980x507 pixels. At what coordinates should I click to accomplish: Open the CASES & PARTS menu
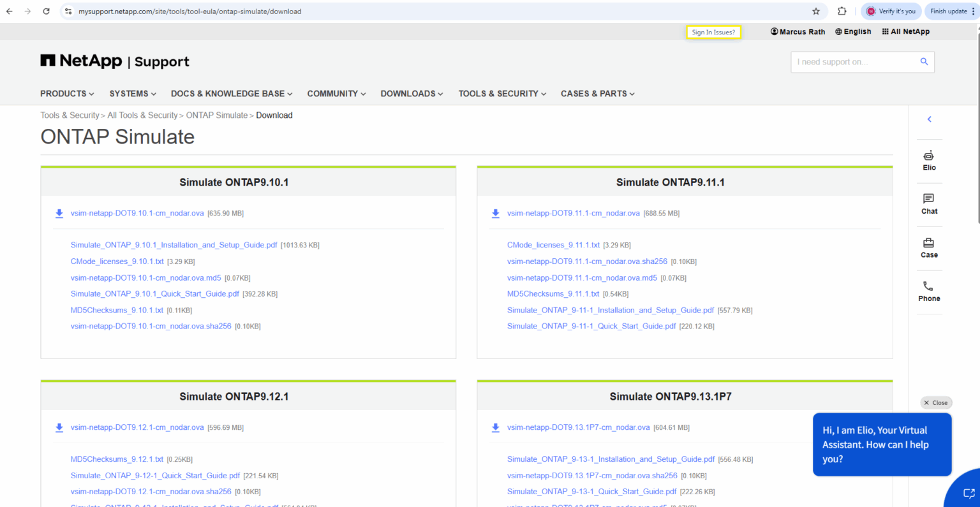click(x=597, y=94)
